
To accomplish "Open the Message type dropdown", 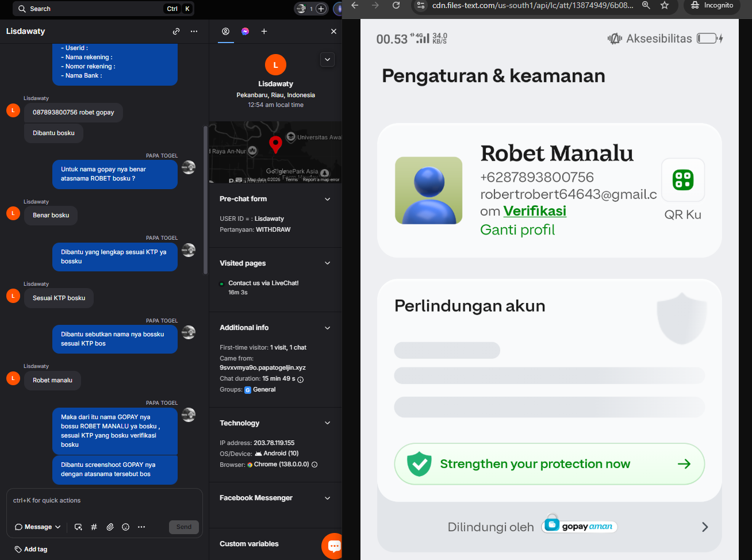I will tap(38, 527).
